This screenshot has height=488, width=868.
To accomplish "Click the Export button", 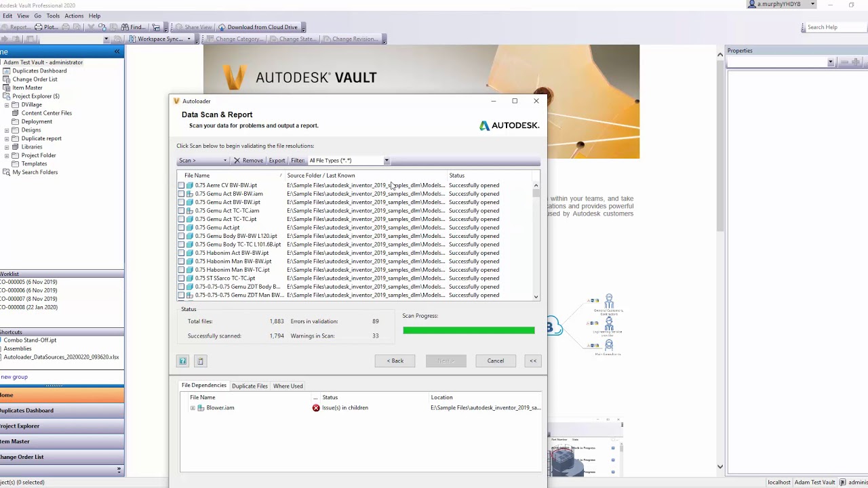I will [x=277, y=161].
